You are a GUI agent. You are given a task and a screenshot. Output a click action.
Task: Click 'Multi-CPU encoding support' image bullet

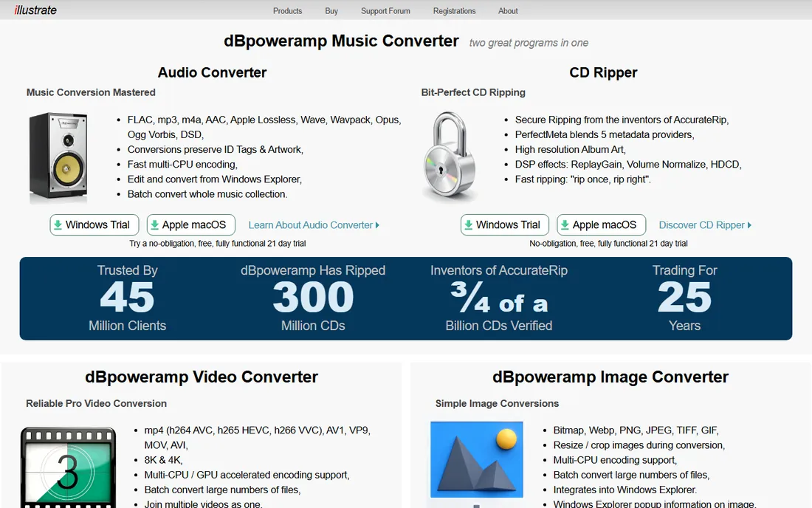[615, 460]
